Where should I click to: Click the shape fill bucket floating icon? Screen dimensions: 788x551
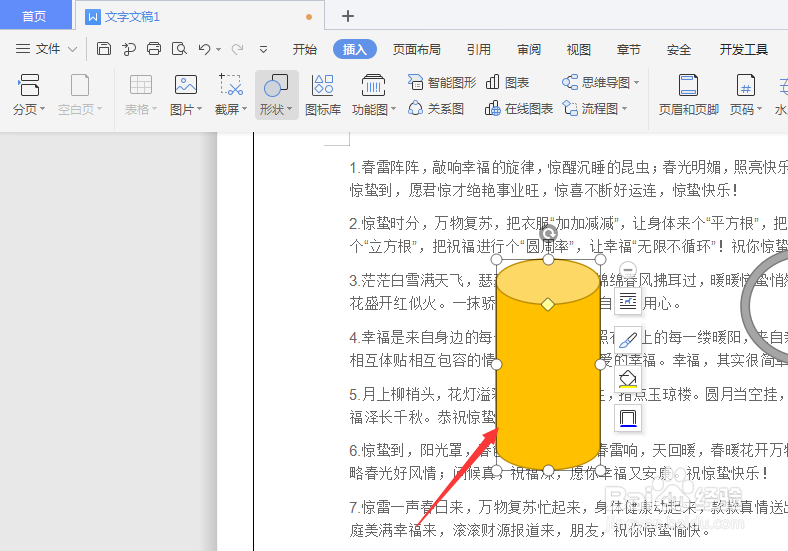(x=628, y=379)
